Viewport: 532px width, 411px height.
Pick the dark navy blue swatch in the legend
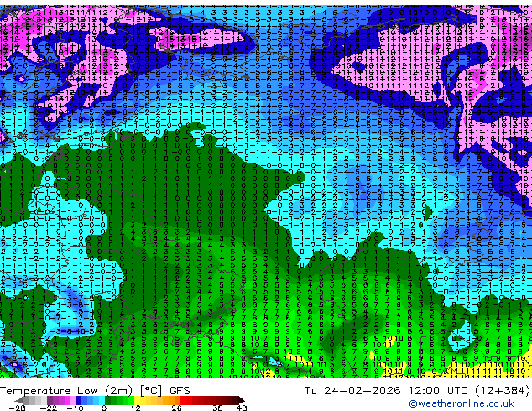[x=79, y=400]
